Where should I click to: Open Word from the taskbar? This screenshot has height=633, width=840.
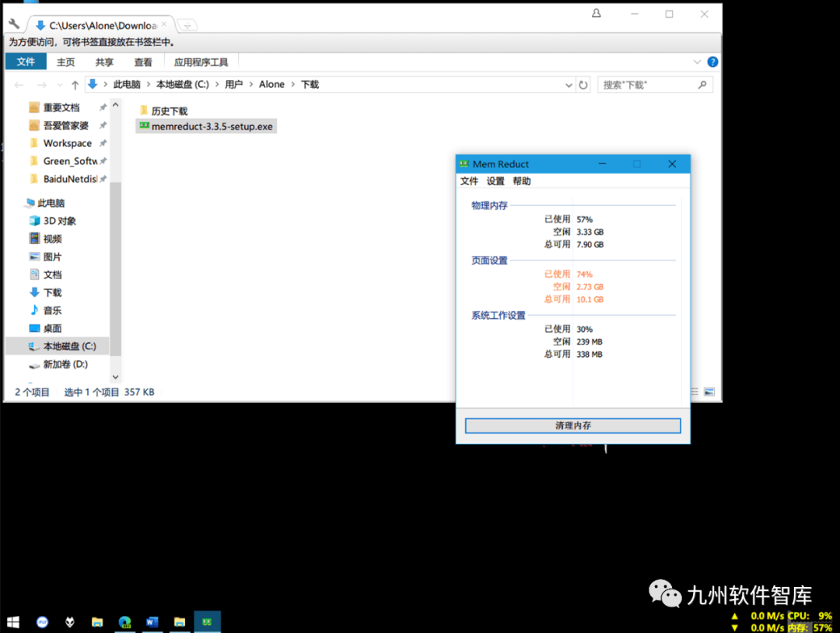(x=152, y=622)
